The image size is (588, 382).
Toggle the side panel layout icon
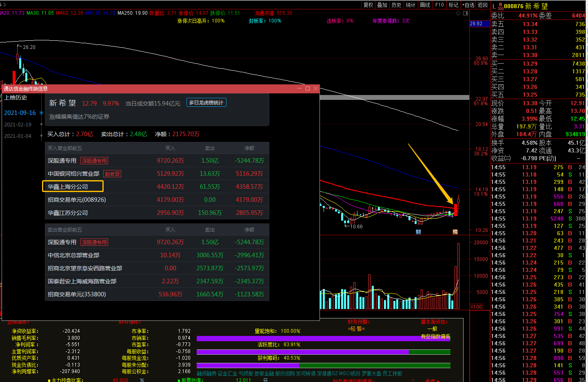(x=466, y=13)
